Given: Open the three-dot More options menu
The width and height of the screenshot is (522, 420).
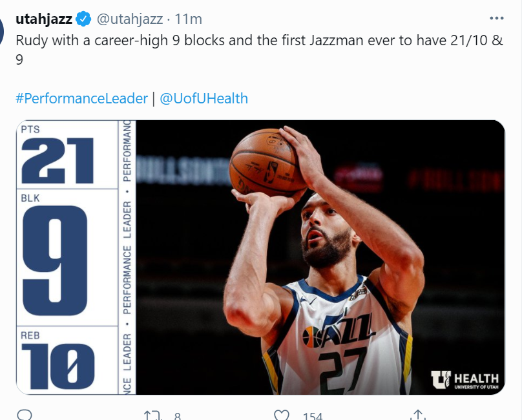Looking at the screenshot, I should click(x=496, y=18).
